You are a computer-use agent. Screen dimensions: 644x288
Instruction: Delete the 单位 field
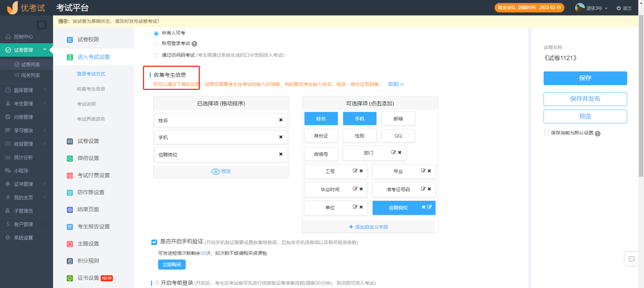point(361,207)
